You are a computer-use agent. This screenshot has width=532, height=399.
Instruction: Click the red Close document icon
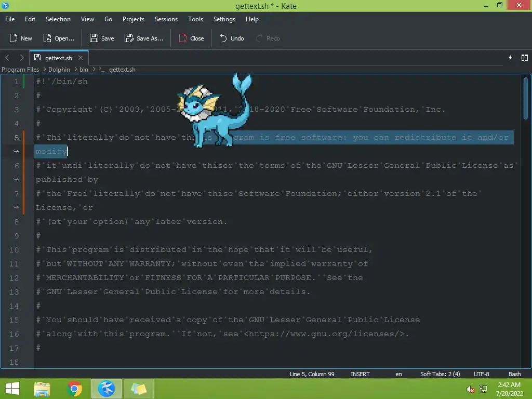pos(183,38)
